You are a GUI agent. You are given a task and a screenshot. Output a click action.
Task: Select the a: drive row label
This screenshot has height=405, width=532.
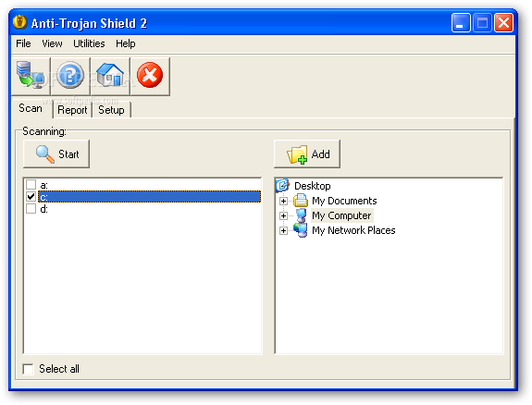[x=44, y=185]
